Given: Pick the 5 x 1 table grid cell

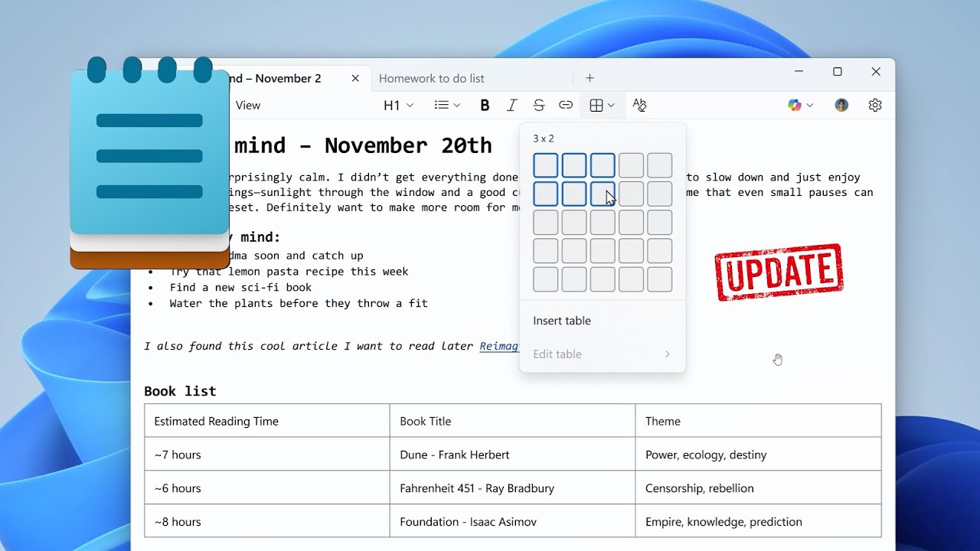Looking at the screenshot, I should (x=659, y=165).
